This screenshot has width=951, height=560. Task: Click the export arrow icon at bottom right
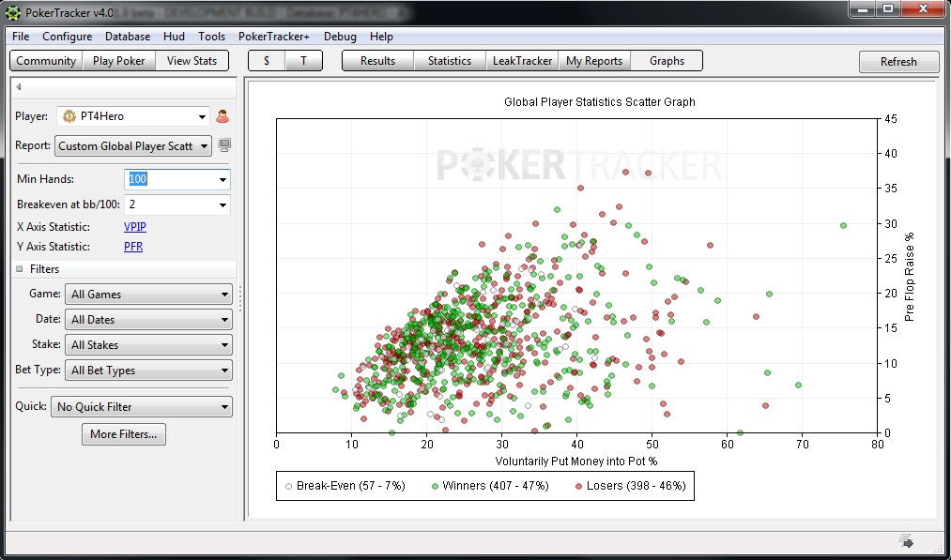[905, 540]
